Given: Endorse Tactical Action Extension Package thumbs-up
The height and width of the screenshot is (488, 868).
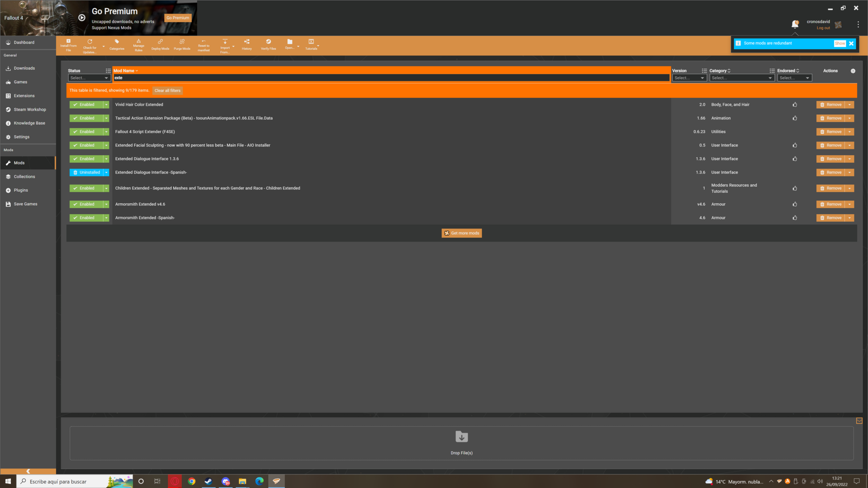Looking at the screenshot, I should click(x=795, y=118).
